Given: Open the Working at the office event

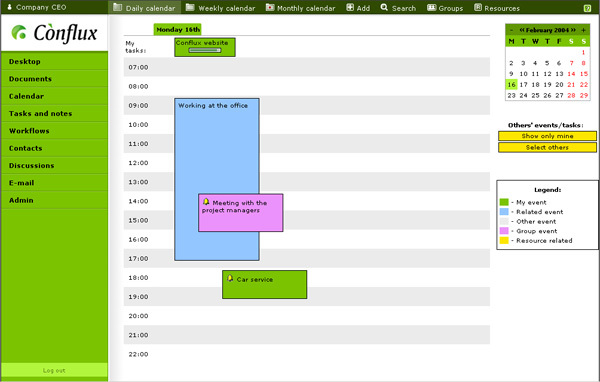Looking at the screenshot, I should [x=217, y=179].
